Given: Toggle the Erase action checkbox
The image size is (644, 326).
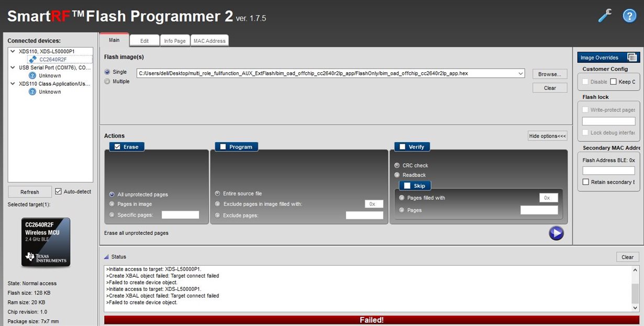Looking at the screenshot, I should pos(117,147).
